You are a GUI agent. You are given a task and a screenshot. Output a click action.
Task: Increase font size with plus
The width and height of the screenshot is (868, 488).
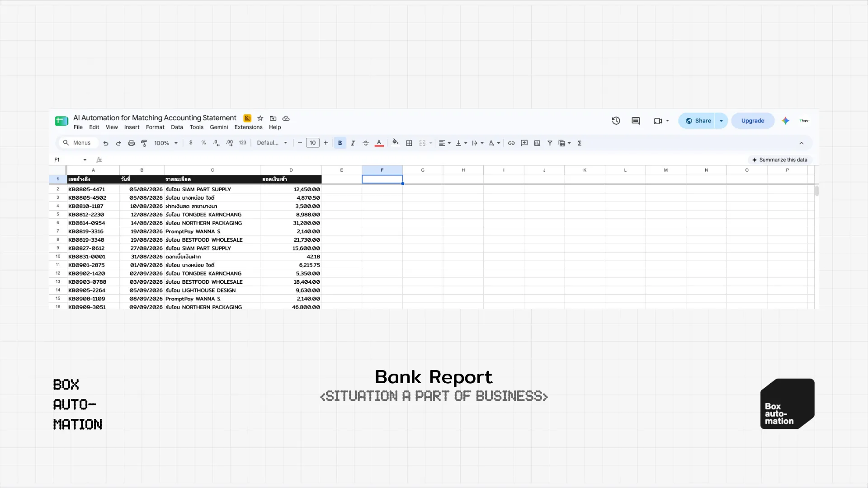325,143
